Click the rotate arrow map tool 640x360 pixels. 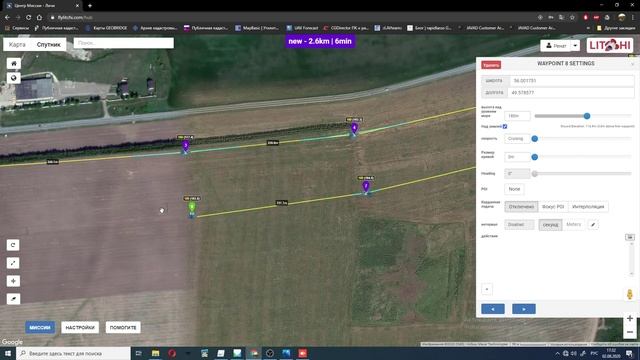tap(13, 245)
